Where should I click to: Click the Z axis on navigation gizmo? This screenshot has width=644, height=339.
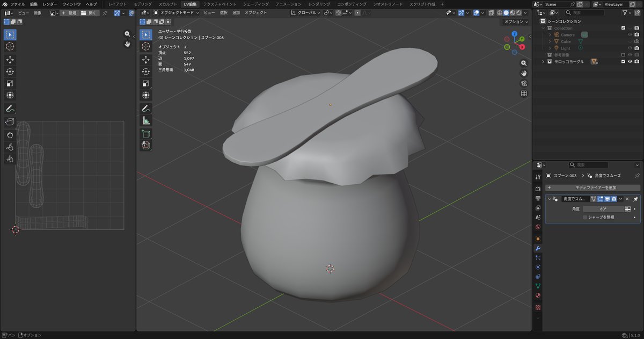coord(514,34)
